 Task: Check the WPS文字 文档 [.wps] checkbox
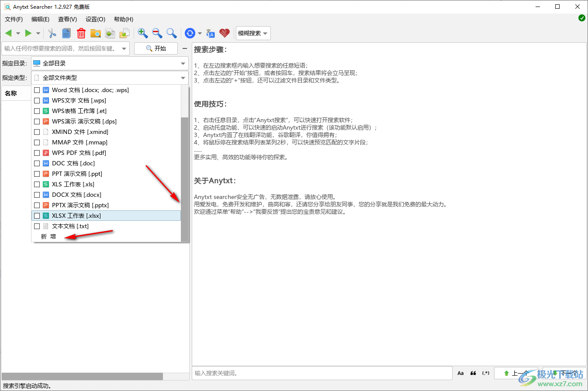pyautogui.click(x=37, y=100)
